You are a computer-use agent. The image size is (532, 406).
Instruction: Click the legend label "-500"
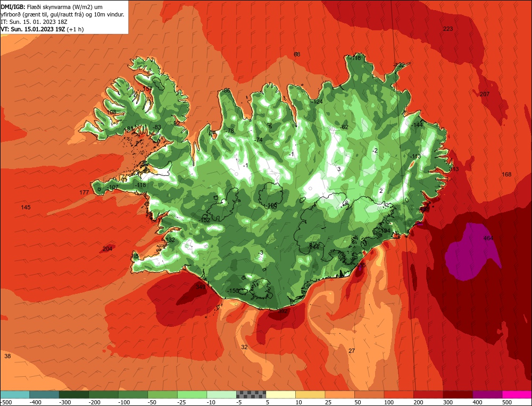6,402
